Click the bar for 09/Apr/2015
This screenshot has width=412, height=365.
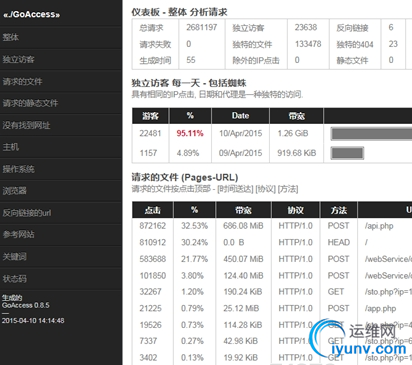(x=347, y=153)
